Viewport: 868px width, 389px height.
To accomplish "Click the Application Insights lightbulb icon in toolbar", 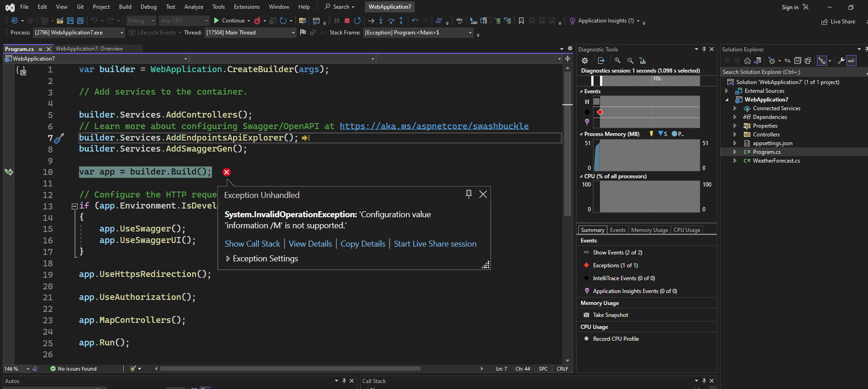I will click(x=572, y=21).
